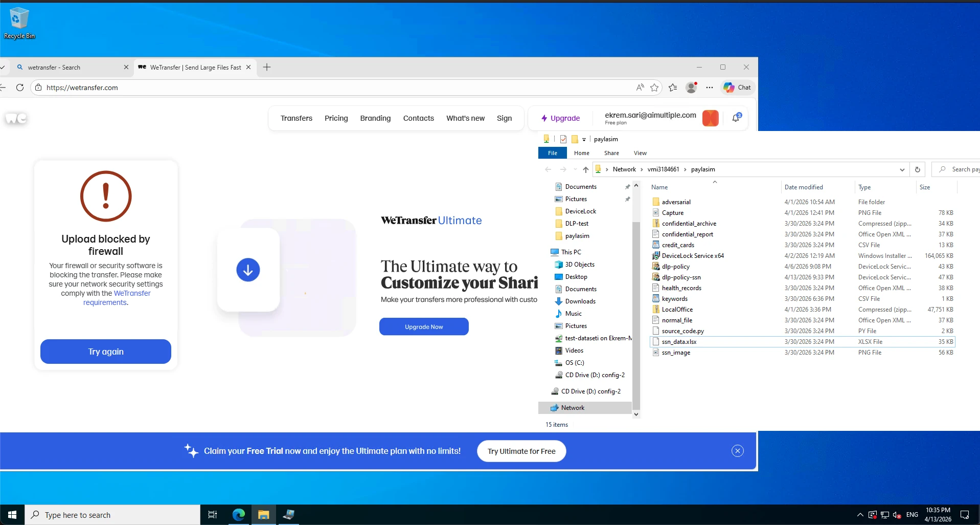Select OS (C:) drive in navigation pane
980x525 pixels.
point(575,363)
